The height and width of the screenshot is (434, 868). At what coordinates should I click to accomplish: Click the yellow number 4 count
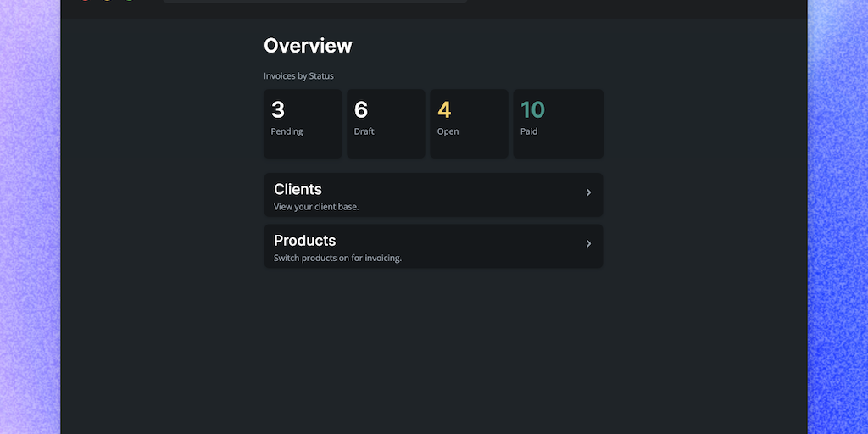click(x=444, y=109)
